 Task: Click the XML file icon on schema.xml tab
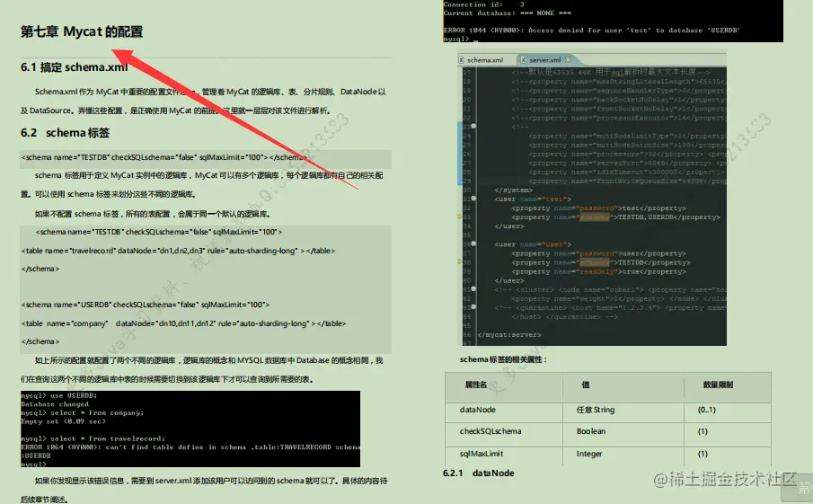(462, 60)
